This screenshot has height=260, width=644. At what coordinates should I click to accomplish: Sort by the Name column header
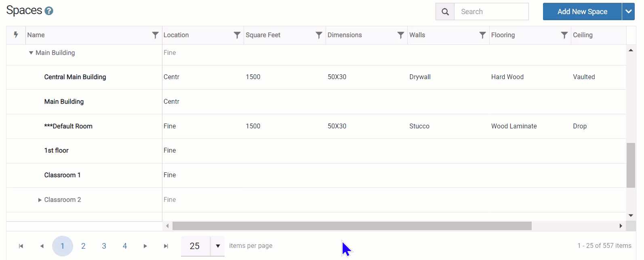point(36,35)
